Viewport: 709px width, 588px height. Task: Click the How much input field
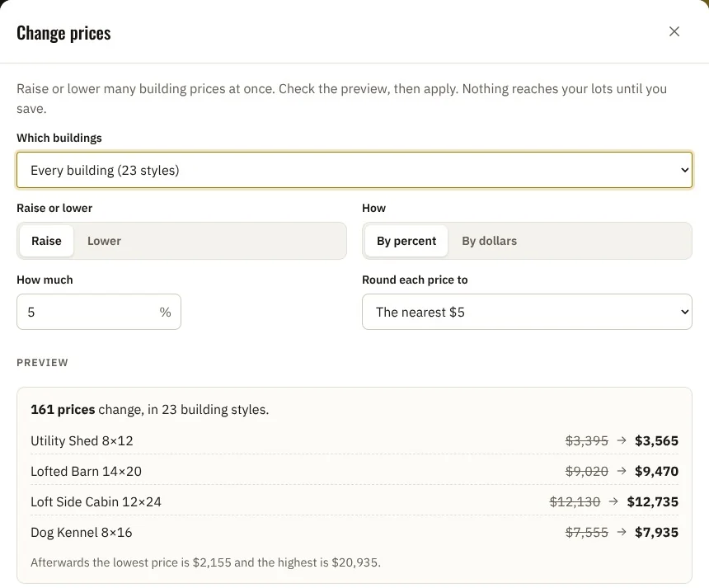99,312
